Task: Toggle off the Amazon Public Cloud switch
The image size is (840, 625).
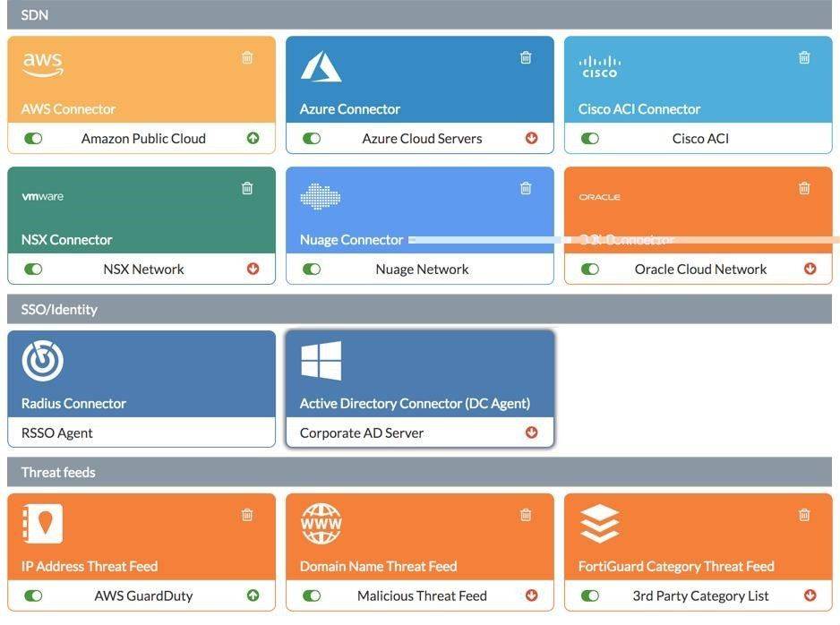Action: (x=33, y=139)
